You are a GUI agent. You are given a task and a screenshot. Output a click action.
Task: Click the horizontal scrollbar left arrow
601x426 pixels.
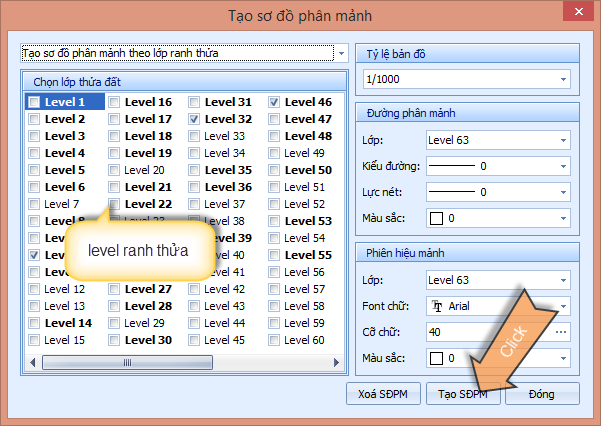(31, 363)
